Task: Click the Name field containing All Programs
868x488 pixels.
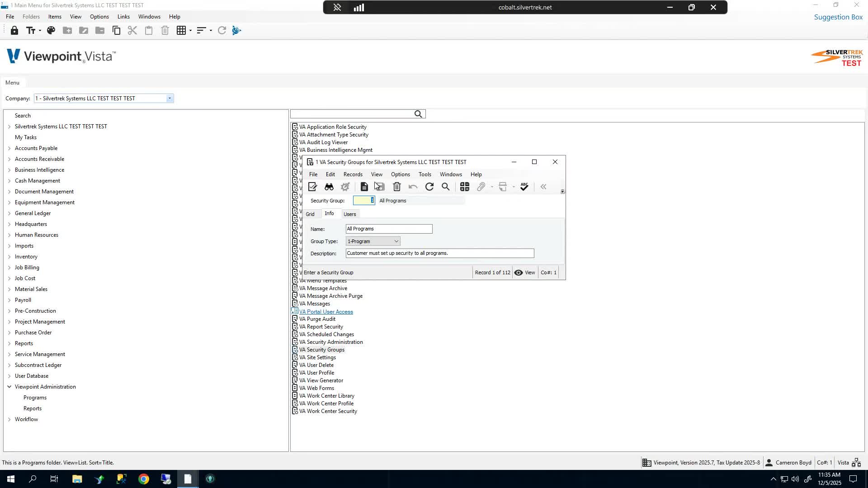Action: pyautogui.click(x=389, y=229)
